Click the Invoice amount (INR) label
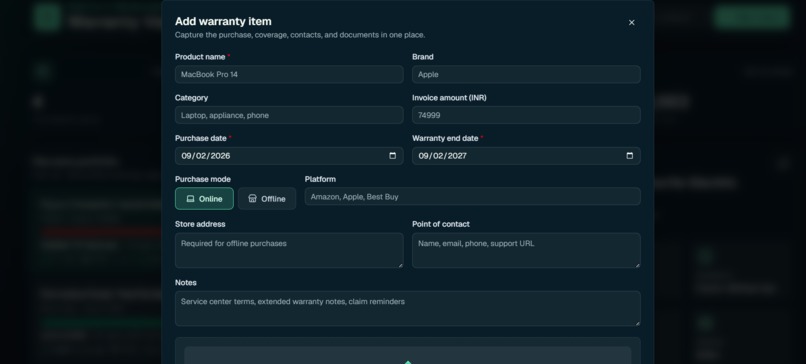 (449, 98)
